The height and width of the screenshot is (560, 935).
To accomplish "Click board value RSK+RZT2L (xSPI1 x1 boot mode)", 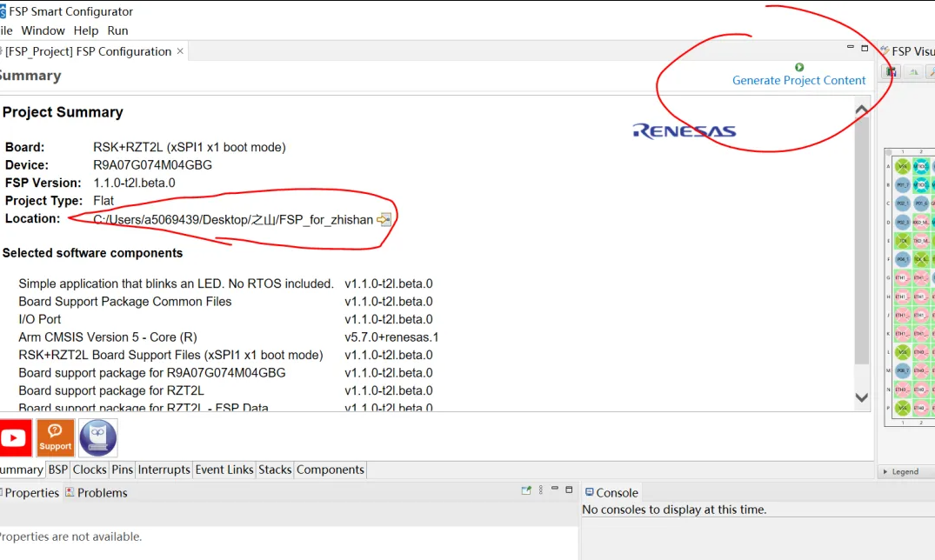I will [x=189, y=147].
